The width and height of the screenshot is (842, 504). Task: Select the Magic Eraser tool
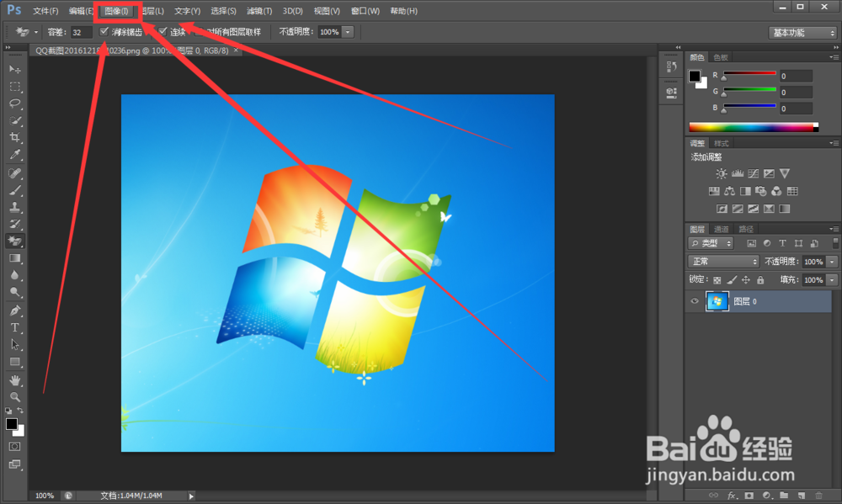click(14, 241)
